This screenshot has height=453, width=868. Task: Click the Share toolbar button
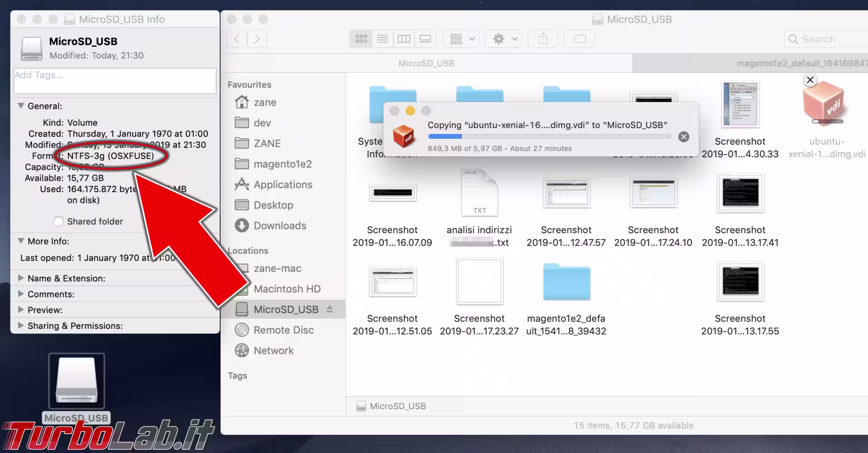[543, 39]
